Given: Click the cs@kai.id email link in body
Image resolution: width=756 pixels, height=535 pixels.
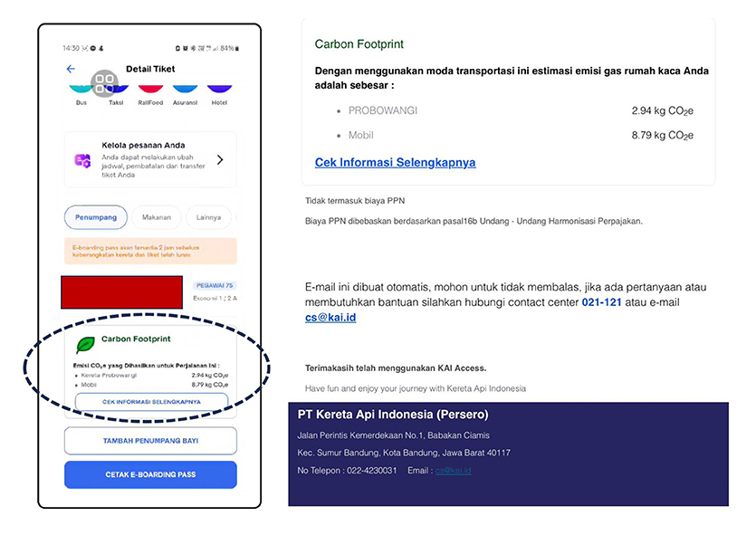Looking at the screenshot, I should click(330, 317).
